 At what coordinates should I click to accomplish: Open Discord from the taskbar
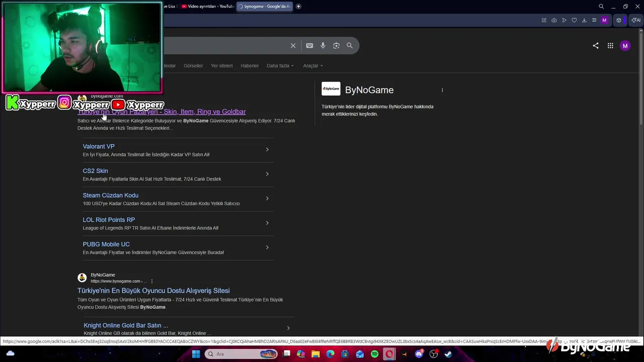[x=419, y=354]
